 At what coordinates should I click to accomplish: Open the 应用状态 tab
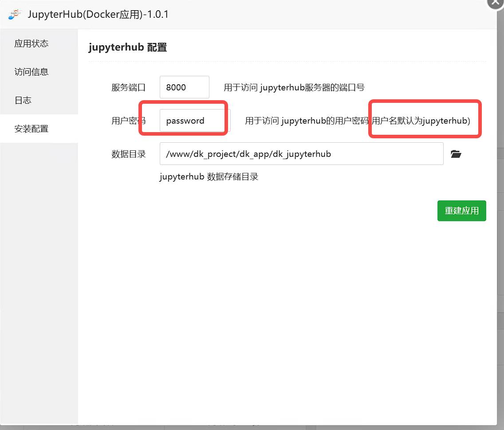39,43
